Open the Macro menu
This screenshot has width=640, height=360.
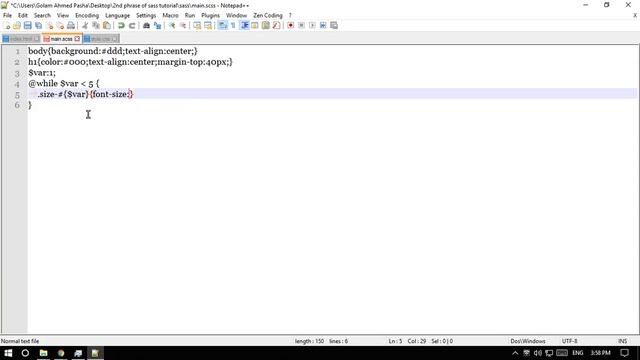pyautogui.click(x=171, y=16)
